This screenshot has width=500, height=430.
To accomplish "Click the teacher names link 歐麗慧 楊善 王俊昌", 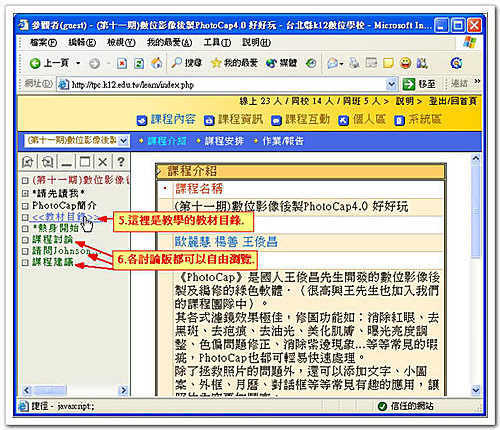I will click(x=226, y=242).
